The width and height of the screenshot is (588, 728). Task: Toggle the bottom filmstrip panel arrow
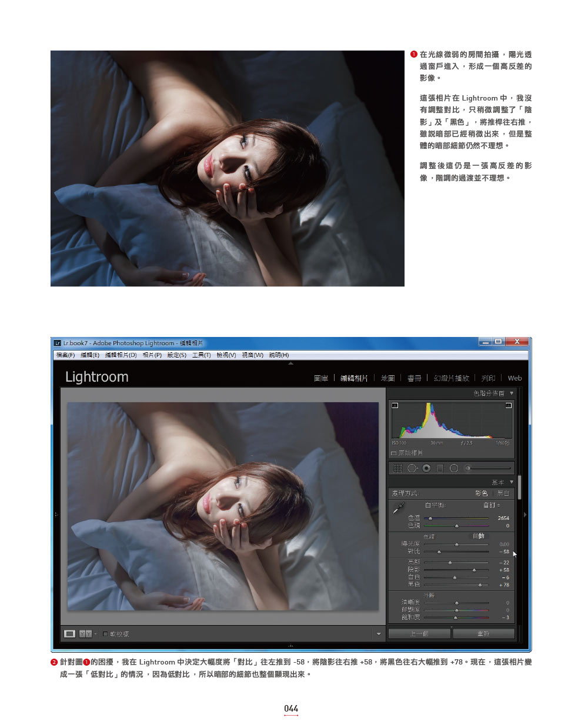click(290, 646)
